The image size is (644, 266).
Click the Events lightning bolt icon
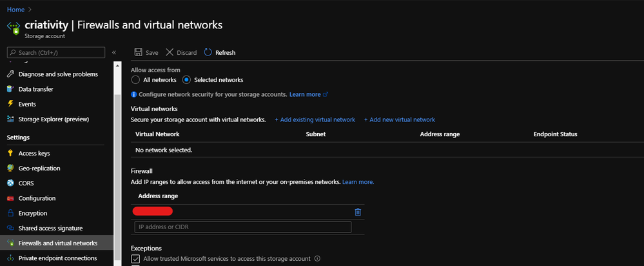pyautogui.click(x=10, y=104)
